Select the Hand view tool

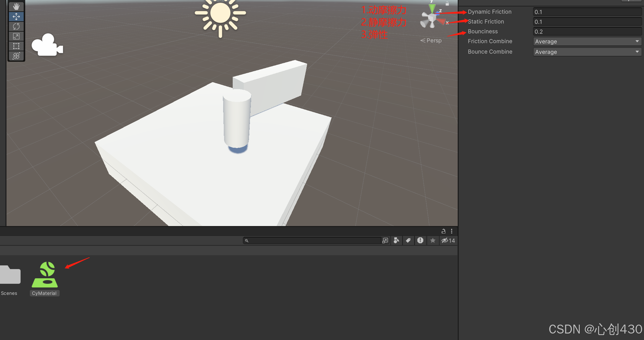[x=16, y=6]
